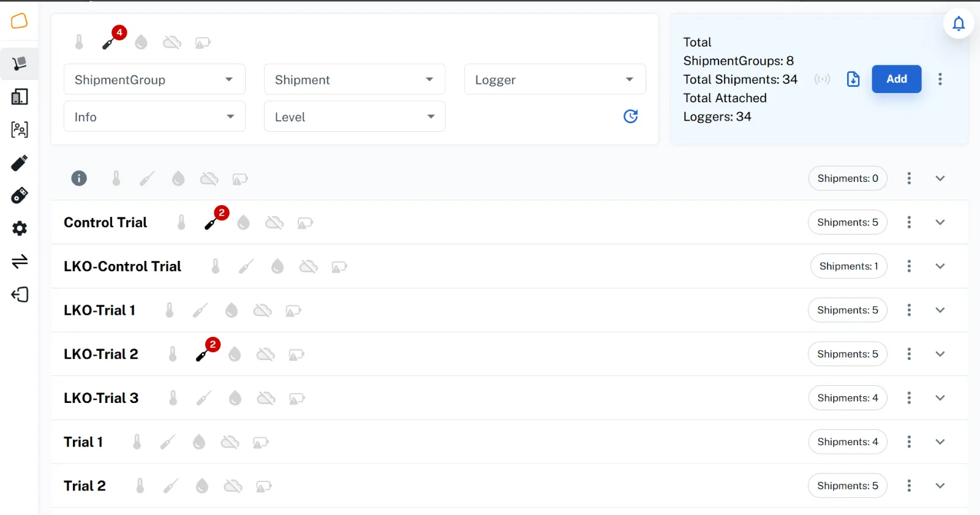This screenshot has height=515, width=980.
Task: Click the live signal icon beside Total Shipments
Action: pos(822,79)
